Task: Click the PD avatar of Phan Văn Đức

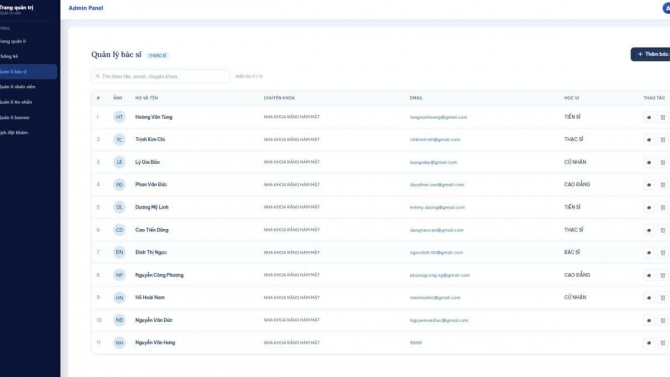Action: (119, 185)
